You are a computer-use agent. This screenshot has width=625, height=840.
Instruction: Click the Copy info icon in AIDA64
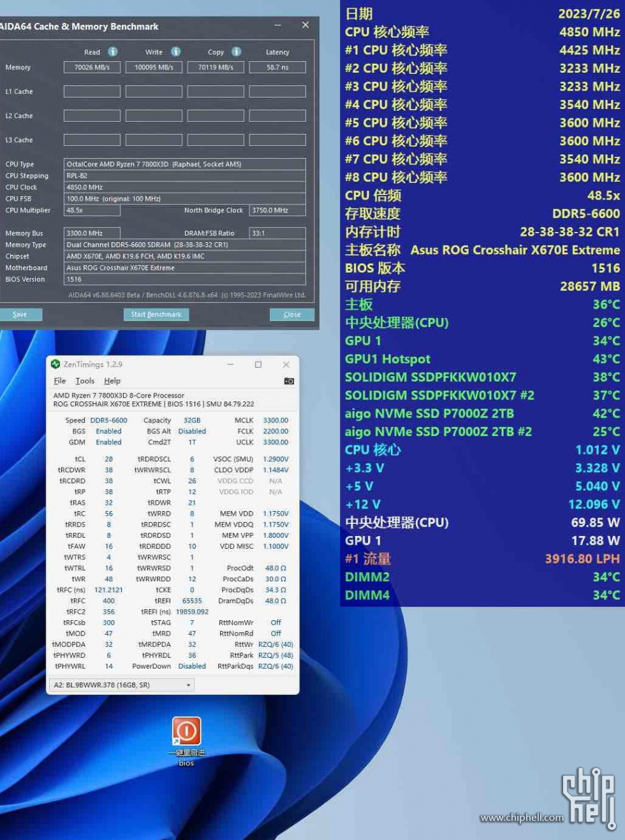(237, 52)
